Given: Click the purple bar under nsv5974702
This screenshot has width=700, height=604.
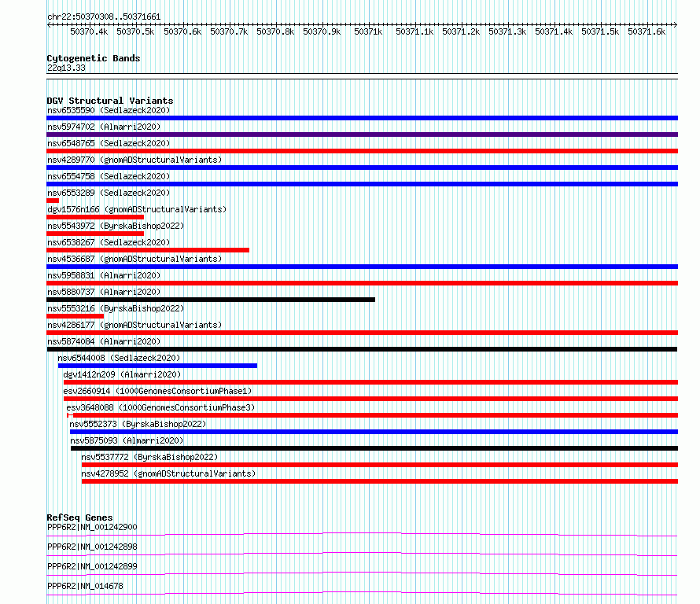Looking at the screenshot, I should pyautogui.click(x=362, y=134).
